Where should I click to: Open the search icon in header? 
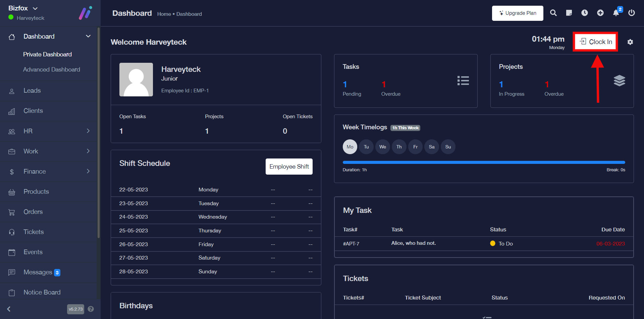click(553, 13)
